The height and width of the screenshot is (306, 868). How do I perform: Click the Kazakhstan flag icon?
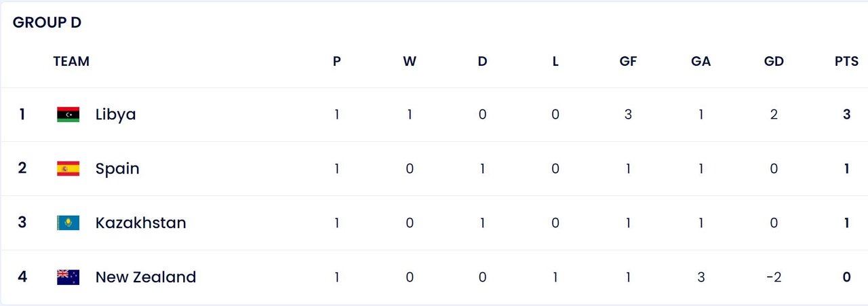click(x=68, y=223)
